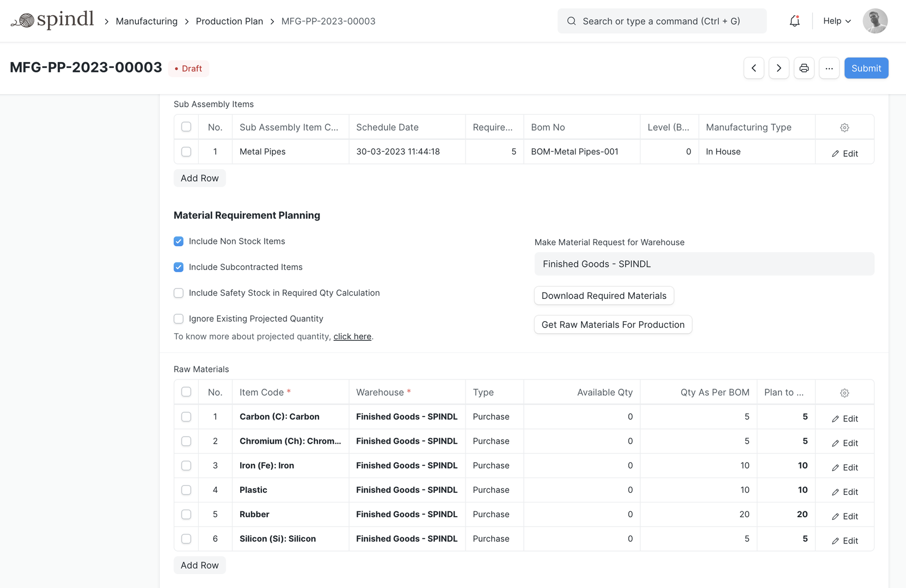Tick the Silicon row checkbox
906x588 pixels.
coord(186,539)
